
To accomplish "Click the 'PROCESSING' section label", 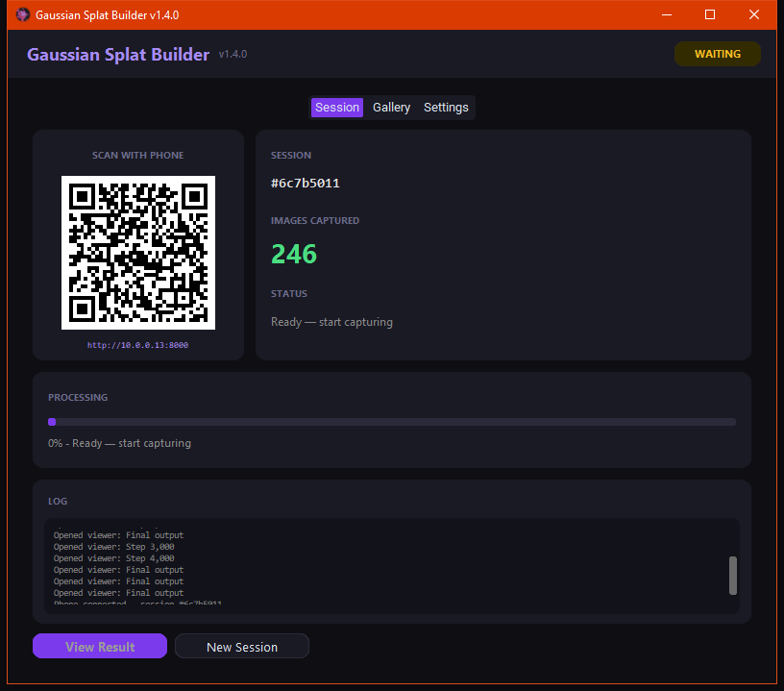I will [78, 398].
